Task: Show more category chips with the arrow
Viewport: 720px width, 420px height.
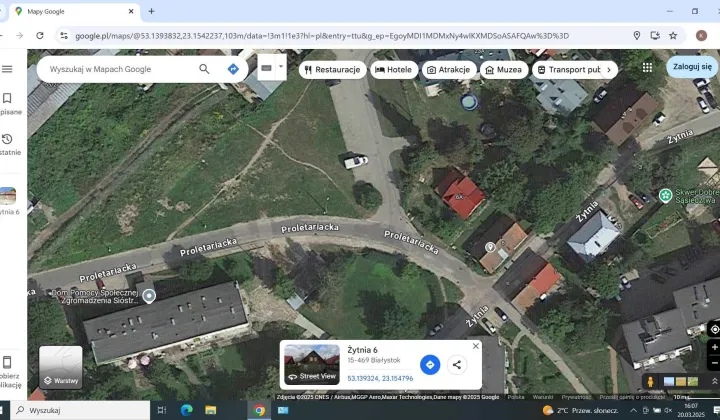Action: [x=609, y=70]
